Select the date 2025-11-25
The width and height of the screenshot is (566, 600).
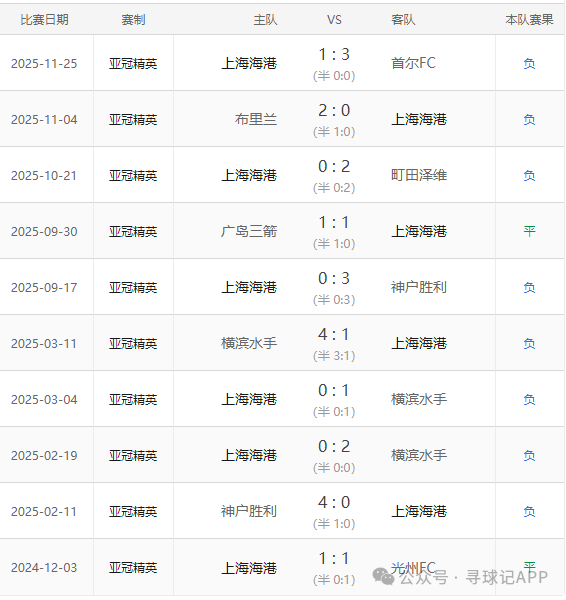[44, 64]
